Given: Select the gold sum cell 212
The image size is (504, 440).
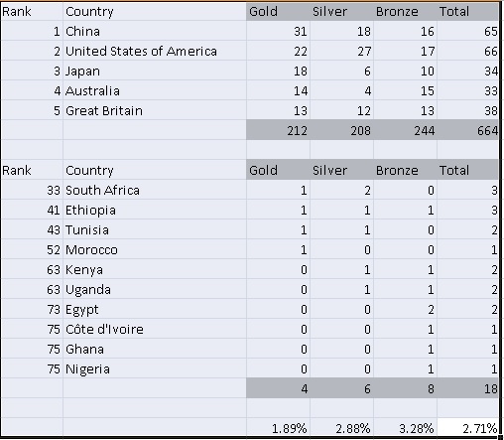Looking at the screenshot, I should pos(278,130).
